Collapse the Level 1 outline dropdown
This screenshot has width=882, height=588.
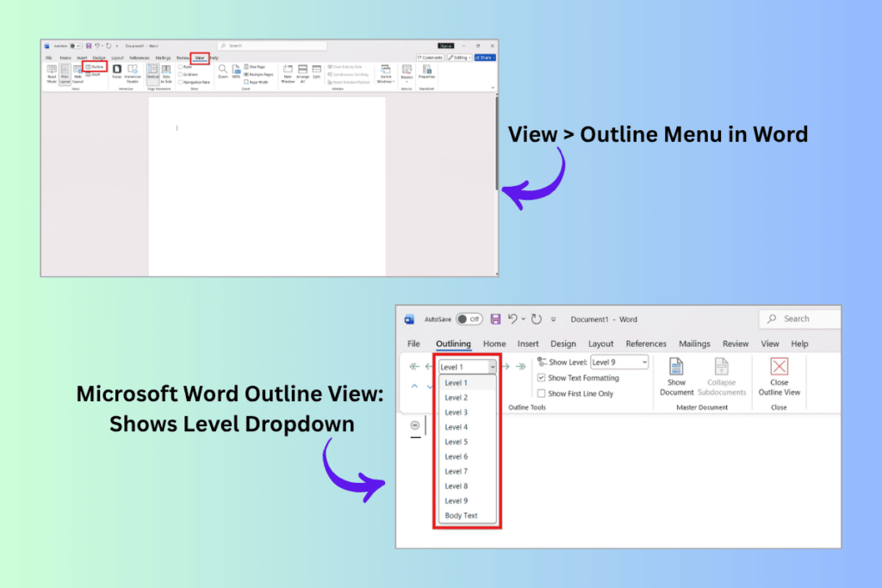[492, 367]
